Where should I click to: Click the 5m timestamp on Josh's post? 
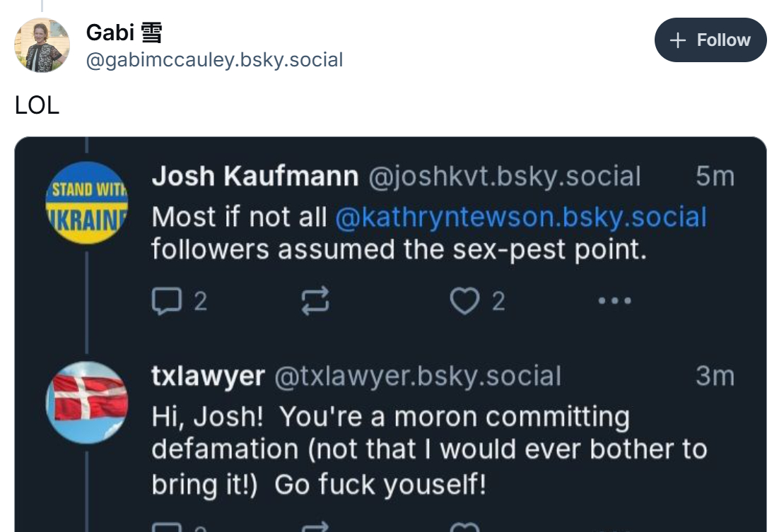click(715, 177)
